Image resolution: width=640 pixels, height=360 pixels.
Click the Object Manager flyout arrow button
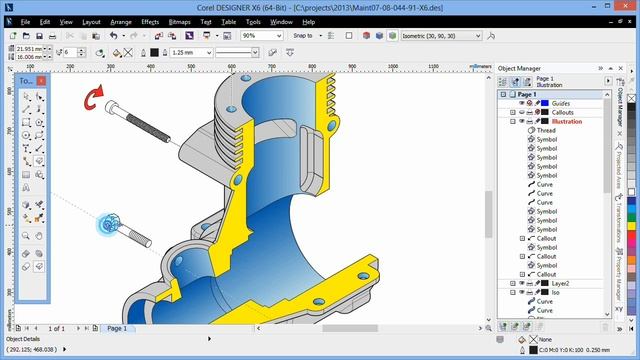(x=608, y=81)
